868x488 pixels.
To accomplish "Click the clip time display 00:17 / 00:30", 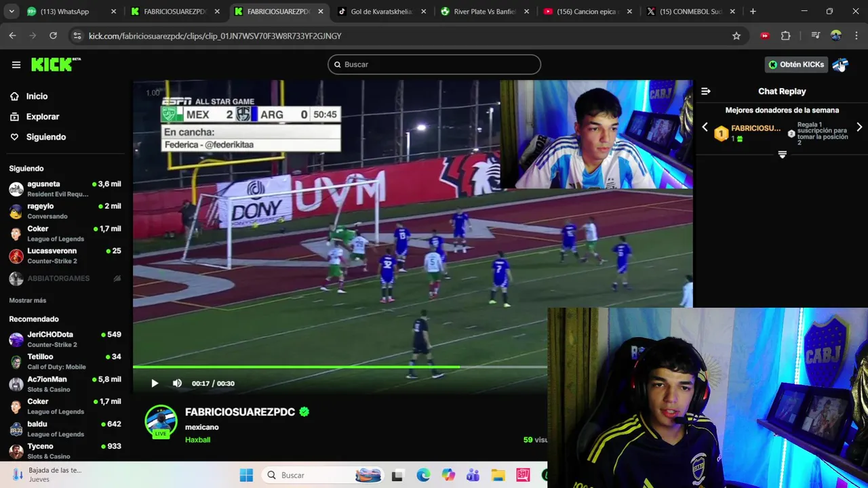I will (213, 384).
